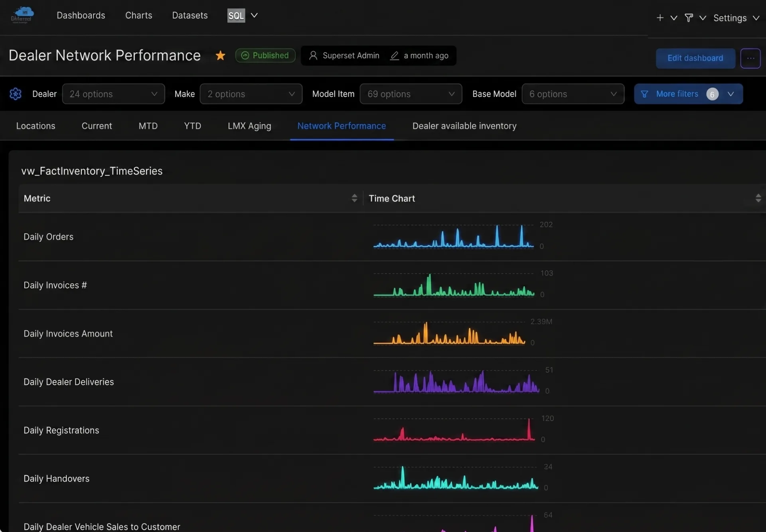Image resolution: width=766 pixels, height=532 pixels.
Task: Switch to the YTD tab
Action: pos(192,126)
